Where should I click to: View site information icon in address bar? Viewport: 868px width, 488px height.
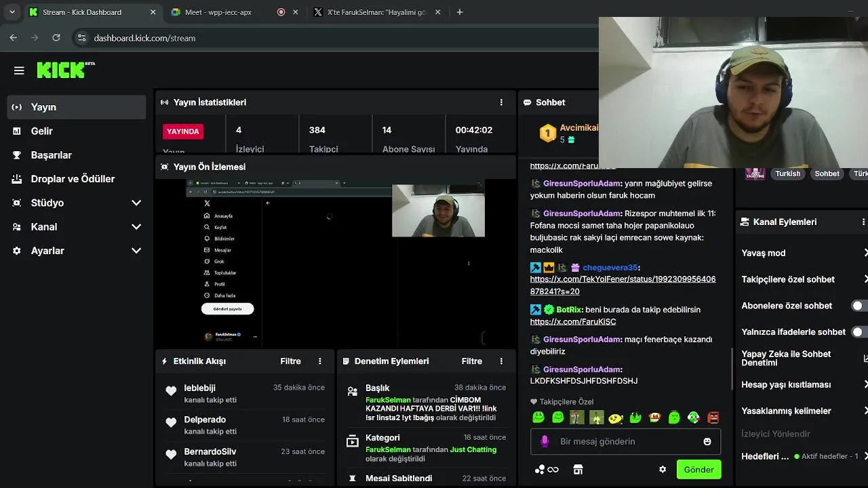click(x=81, y=38)
